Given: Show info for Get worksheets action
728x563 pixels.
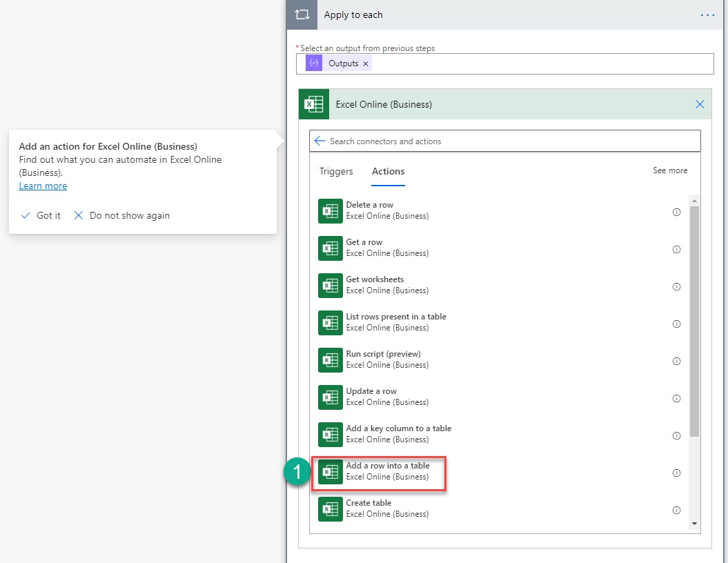Looking at the screenshot, I should click(x=676, y=287).
